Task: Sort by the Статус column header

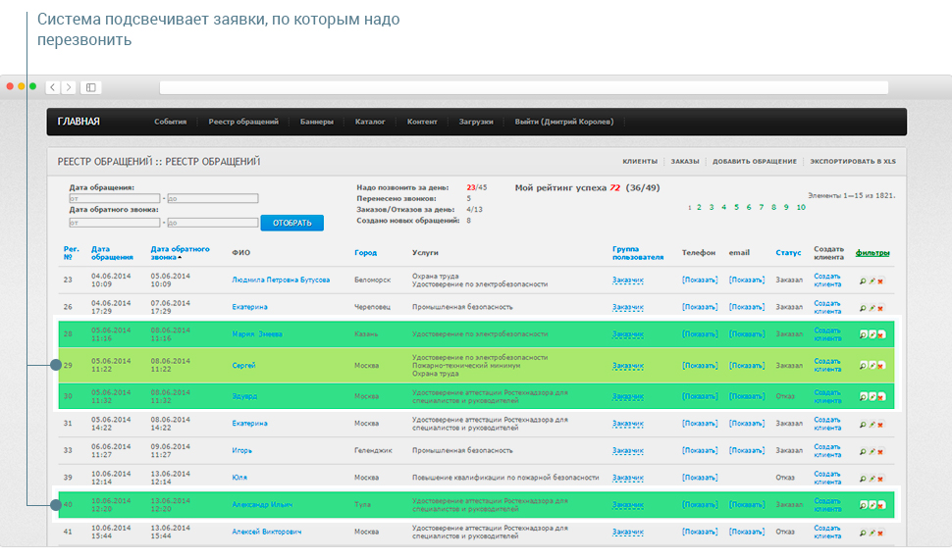Action: (x=788, y=252)
